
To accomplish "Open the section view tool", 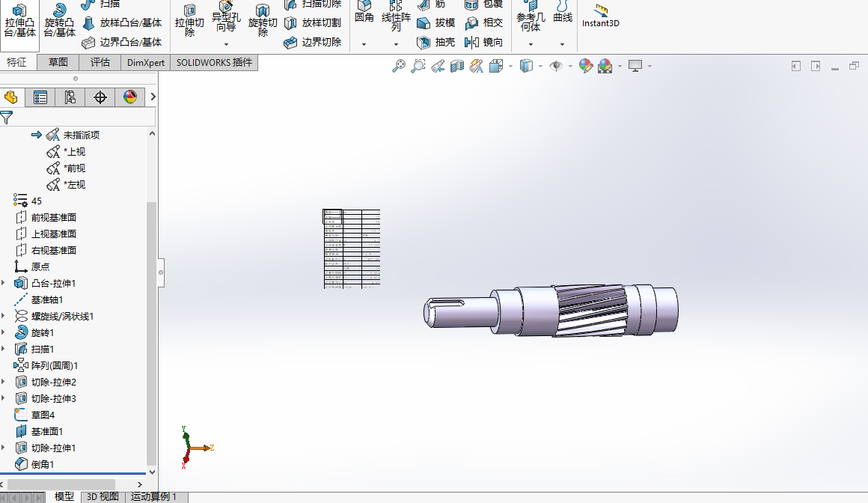I will 457,67.
